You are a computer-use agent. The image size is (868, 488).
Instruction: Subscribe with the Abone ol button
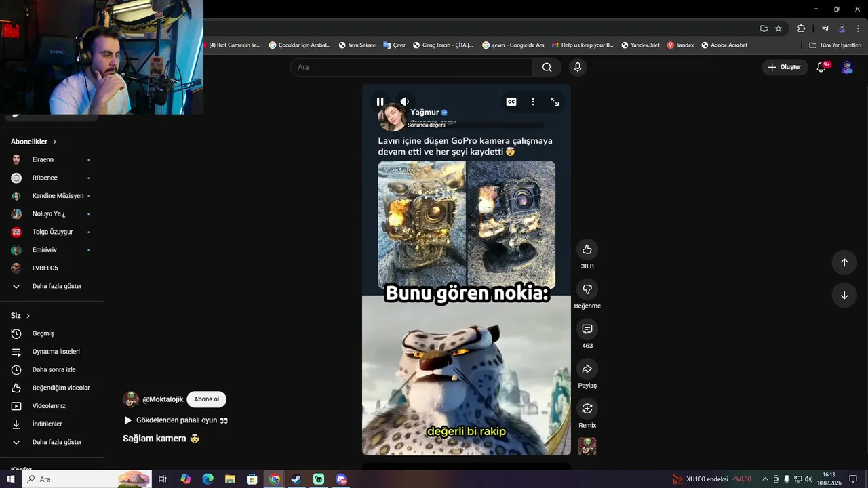[207, 399]
